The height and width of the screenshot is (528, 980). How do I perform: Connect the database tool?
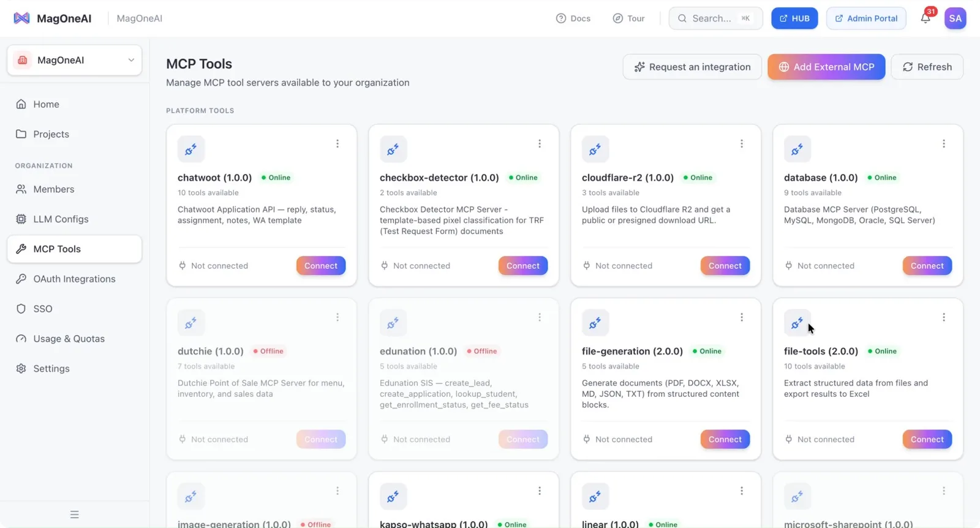coord(927,266)
